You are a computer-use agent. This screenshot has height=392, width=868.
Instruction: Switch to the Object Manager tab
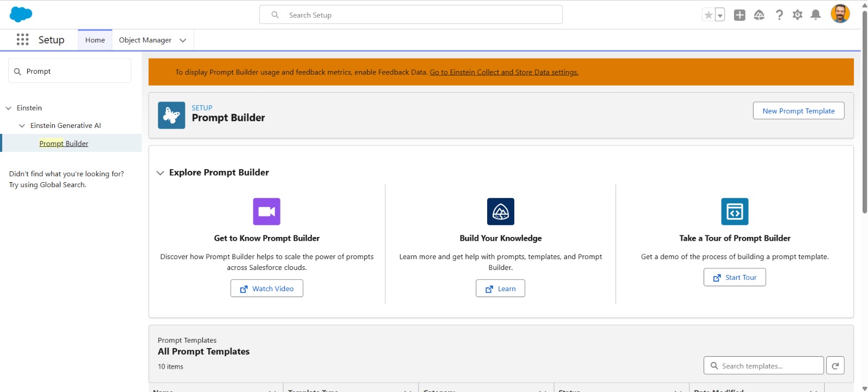[x=145, y=40]
